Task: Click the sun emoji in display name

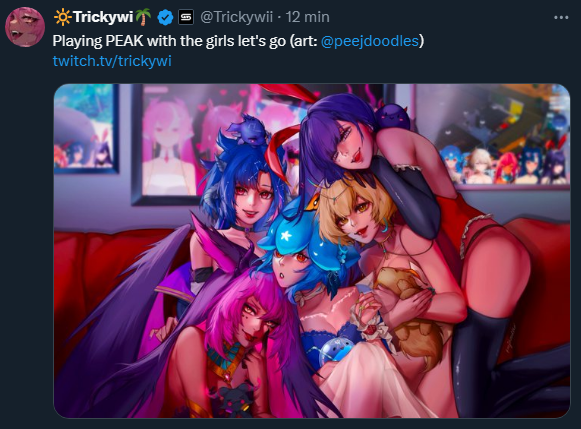Action: pyautogui.click(x=62, y=17)
